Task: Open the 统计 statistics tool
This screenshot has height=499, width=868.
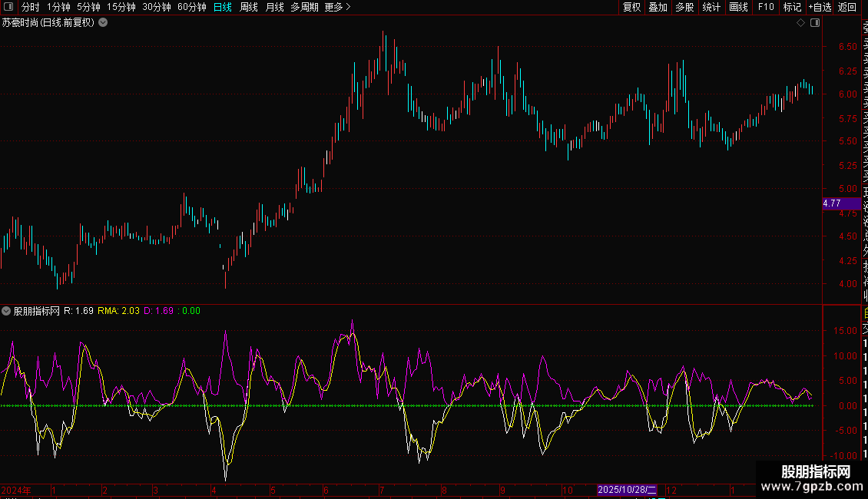Action: [x=712, y=7]
